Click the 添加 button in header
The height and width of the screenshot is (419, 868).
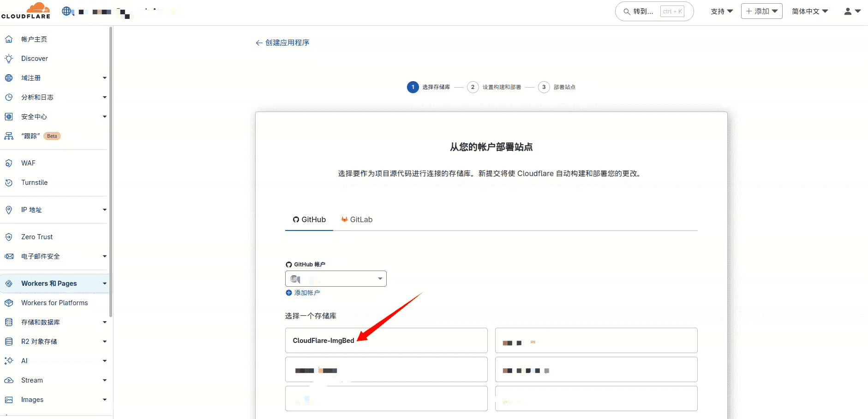coord(761,11)
